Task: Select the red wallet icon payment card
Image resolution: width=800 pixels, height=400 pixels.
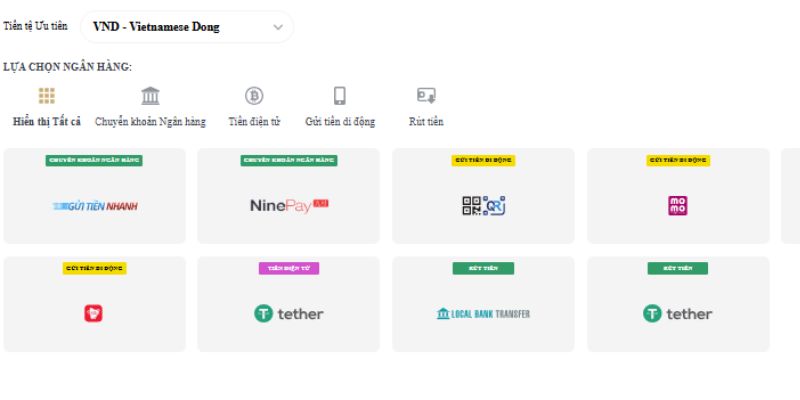Action: (x=94, y=304)
